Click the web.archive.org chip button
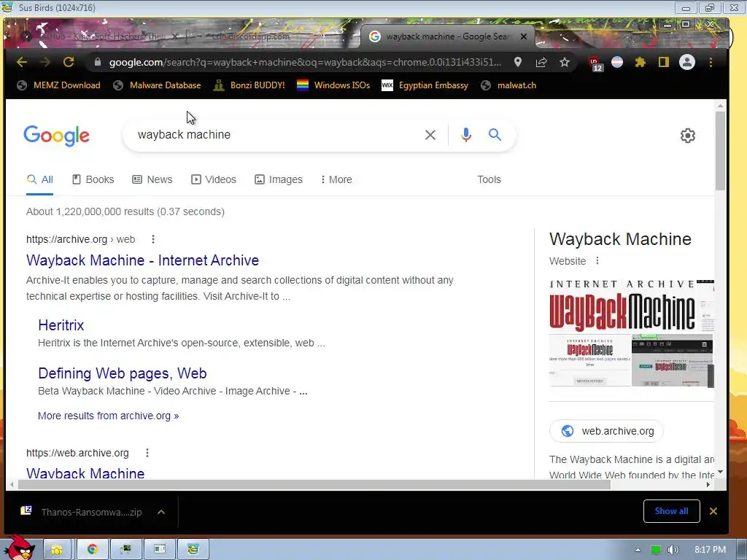This screenshot has width=747, height=560. [606, 431]
